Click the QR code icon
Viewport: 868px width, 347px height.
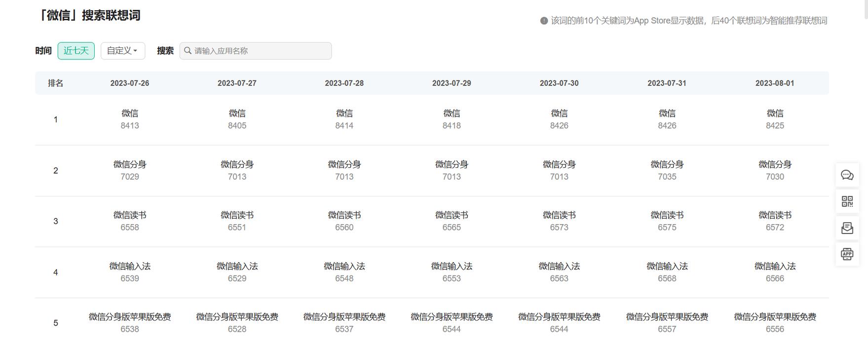point(847,201)
